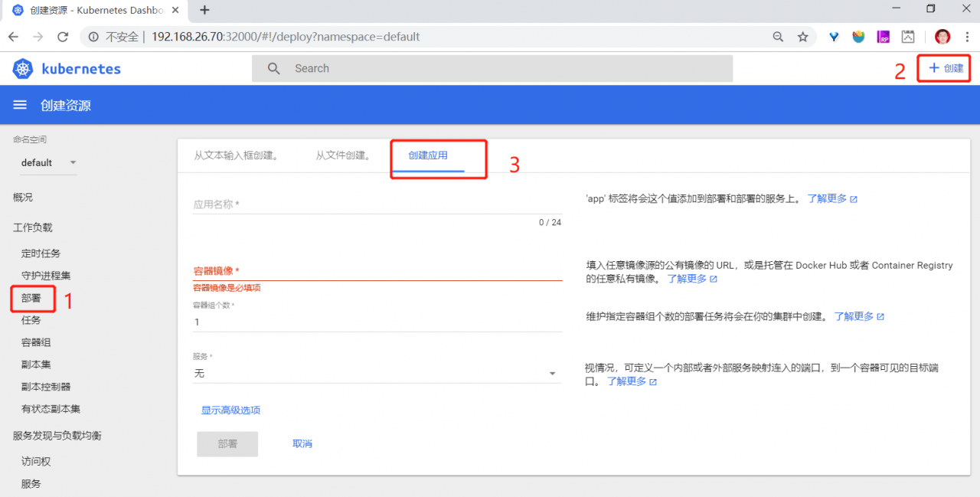Image resolution: width=980 pixels, height=497 pixels.
Task: Click the search magnifier icon
Action: [274, 68]
